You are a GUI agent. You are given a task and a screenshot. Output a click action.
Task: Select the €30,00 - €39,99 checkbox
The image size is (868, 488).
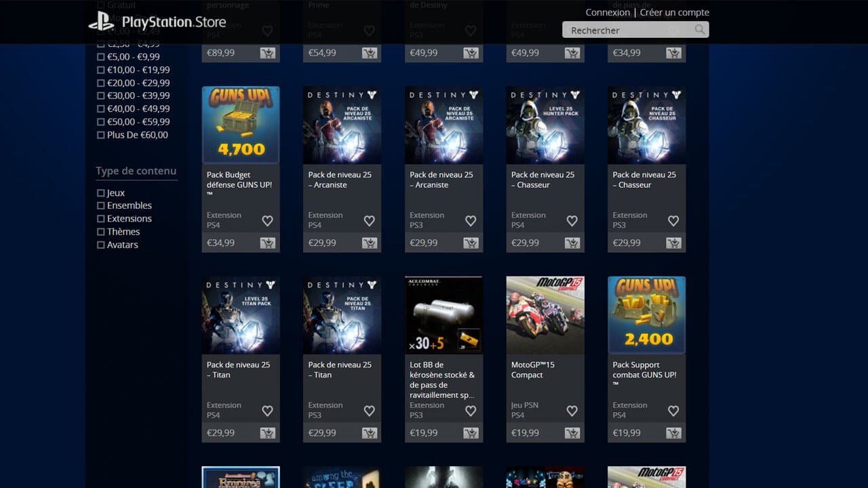click(101, 96)
